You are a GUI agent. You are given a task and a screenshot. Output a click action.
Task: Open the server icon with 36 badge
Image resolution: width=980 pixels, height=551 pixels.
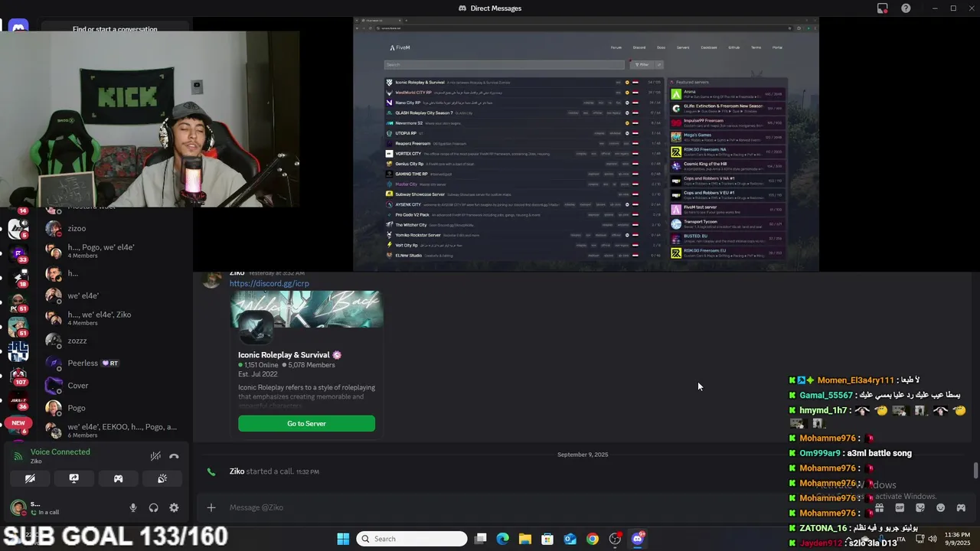click(x=18, y=400)
